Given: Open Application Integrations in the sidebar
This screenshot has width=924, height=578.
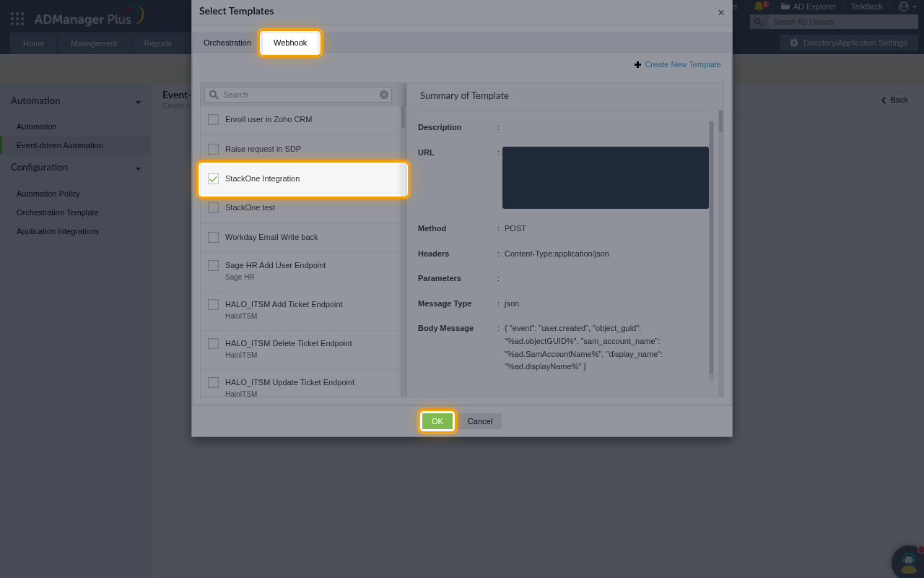Looking at the screenshot, I should tap(58, 231).
